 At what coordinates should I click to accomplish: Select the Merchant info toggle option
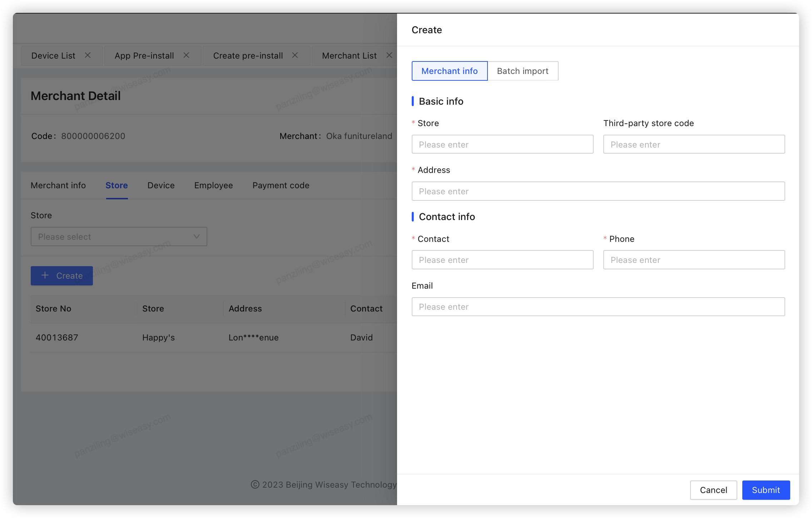(x=449, y=71)
